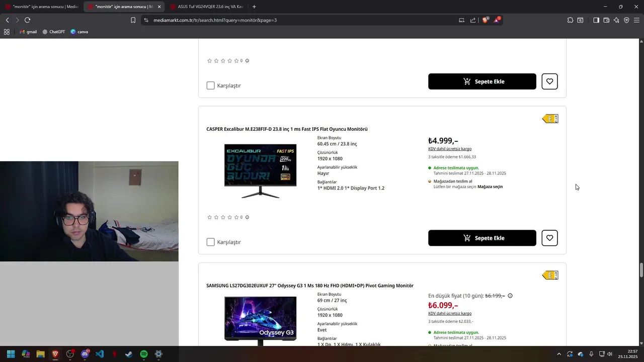The image size is (644, 362).
Task: Open the ChatGPT bookmark
Action: (x=53, y=32)
